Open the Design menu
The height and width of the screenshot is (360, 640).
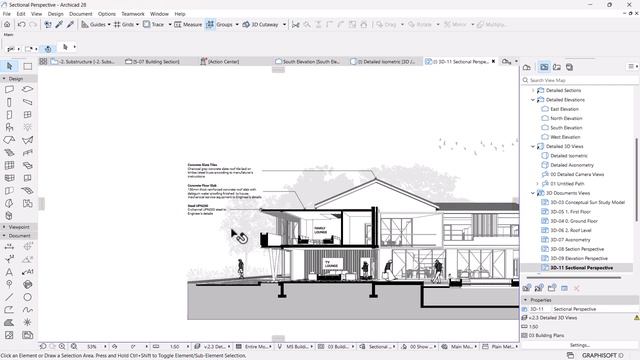click(56, 14)
